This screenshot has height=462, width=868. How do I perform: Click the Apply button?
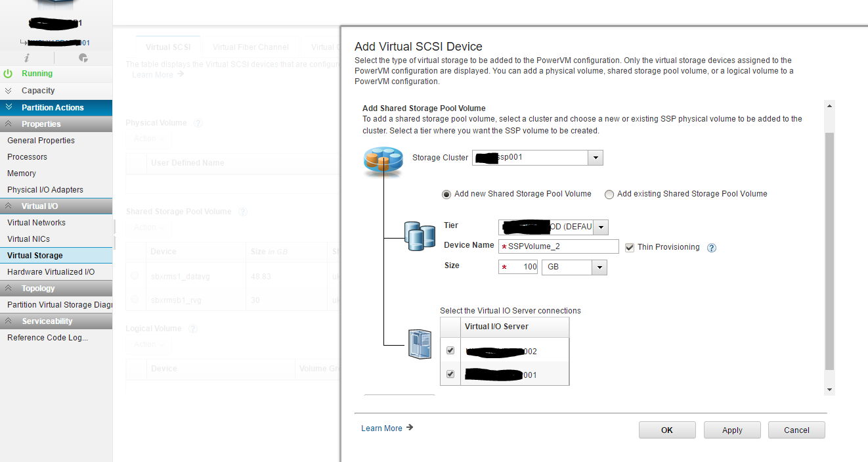732,430
